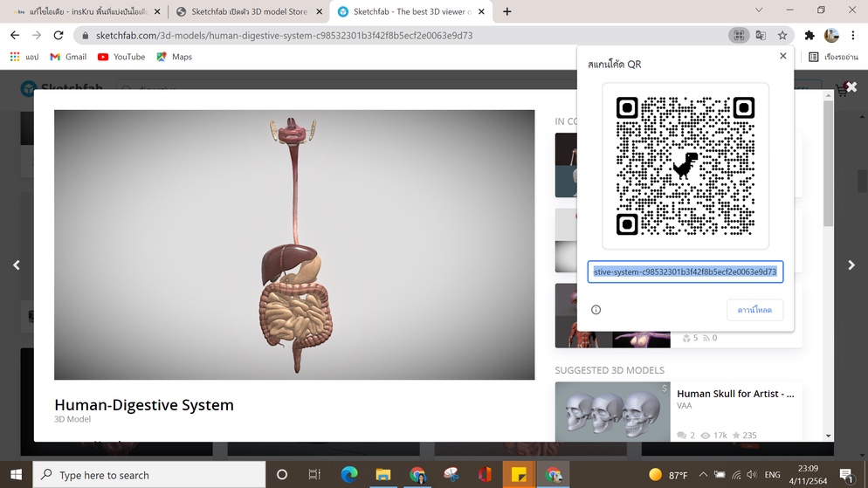This screenshot has width=868, height=488.
Task: Open the Maps bookmark
Action: tap(175, 57)
